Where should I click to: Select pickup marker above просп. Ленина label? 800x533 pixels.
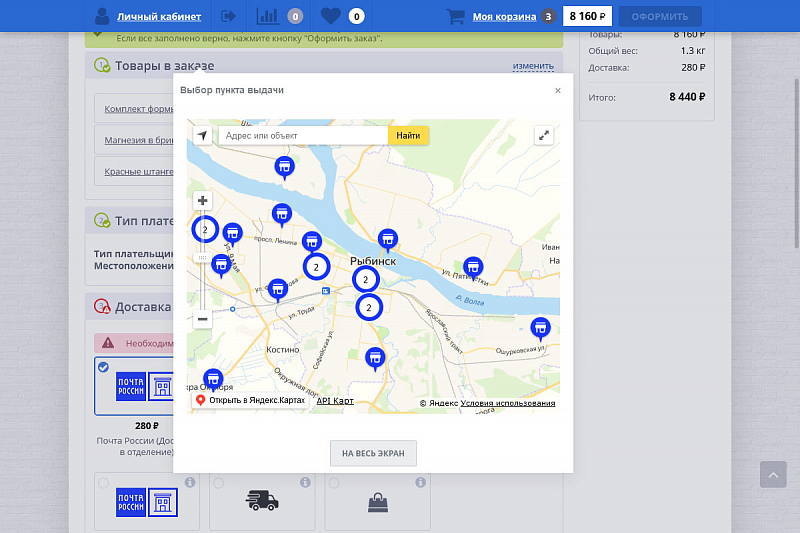282,215
